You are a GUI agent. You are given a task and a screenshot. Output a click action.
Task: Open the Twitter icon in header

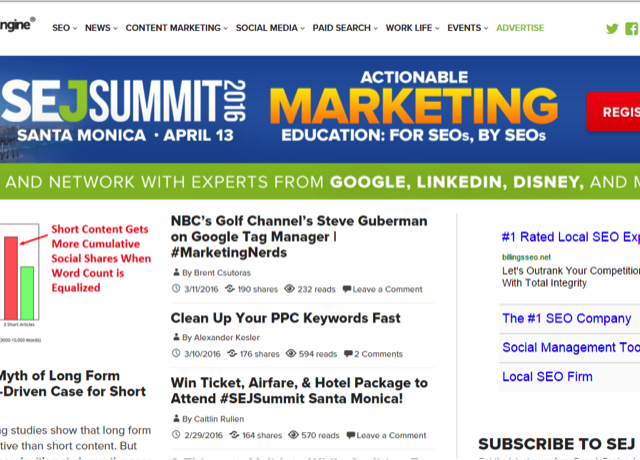[612, 29]
